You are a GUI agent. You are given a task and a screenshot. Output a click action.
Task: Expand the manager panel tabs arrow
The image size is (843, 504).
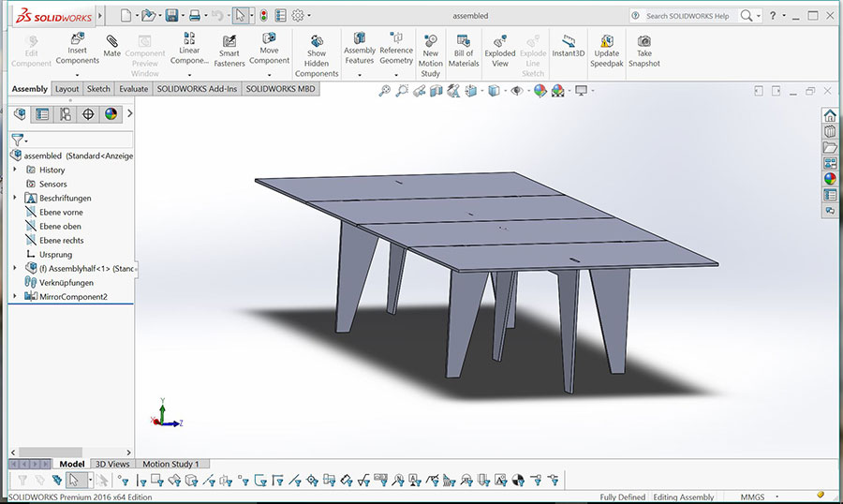(129, 113)
